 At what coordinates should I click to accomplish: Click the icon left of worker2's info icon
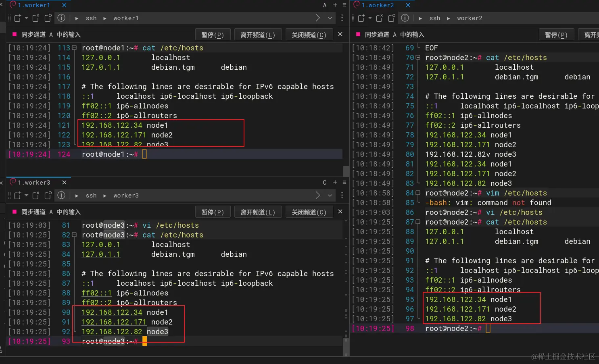coord(392,18)
